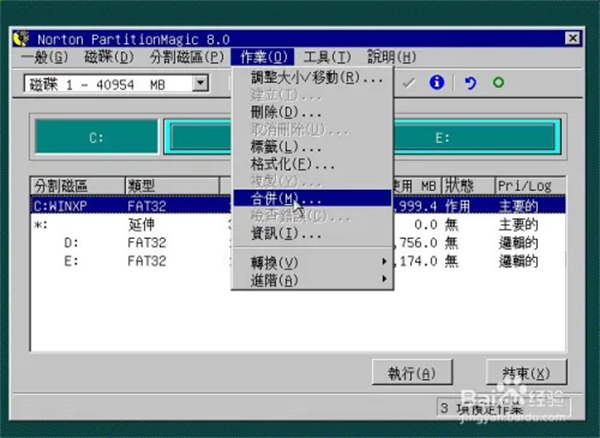Choose 刪除(D) from the menu

point(313,112)
